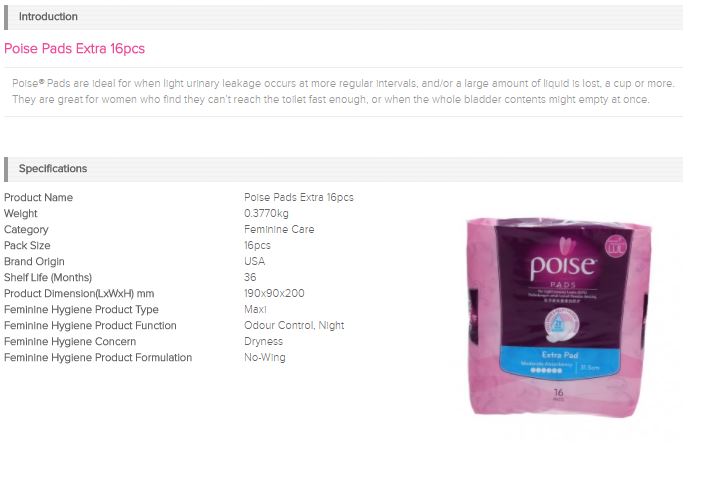Click the Maxi product type value
This screenshot has height=481, width=703.
coord(255,310)
